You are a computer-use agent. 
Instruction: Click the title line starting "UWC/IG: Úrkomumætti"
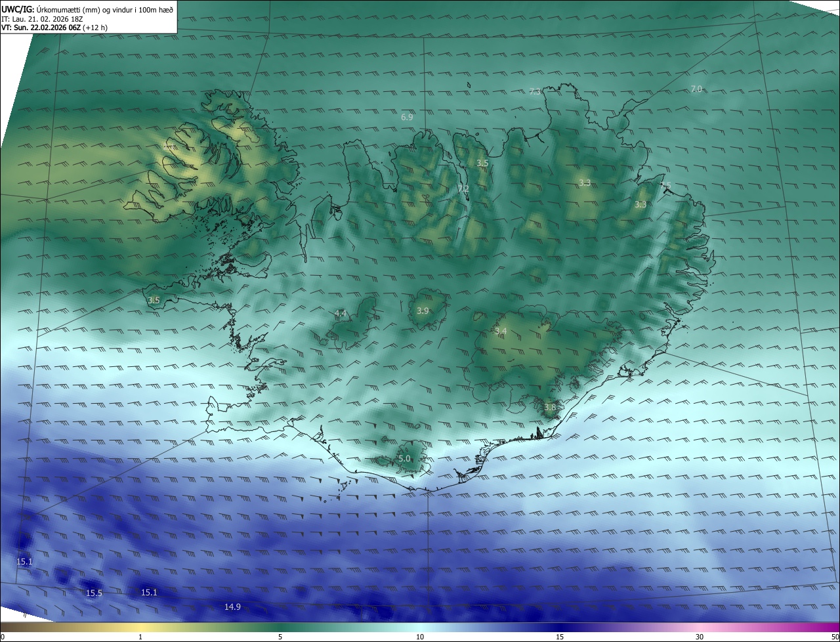[x=87, y=10]
